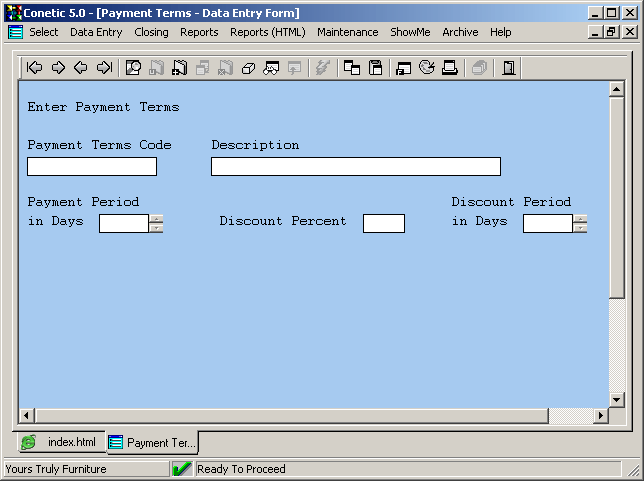The width and height of the screenshot is (644, 481).
Task: Open the Reports (HTML) menu
Action: tap(268, 32)
